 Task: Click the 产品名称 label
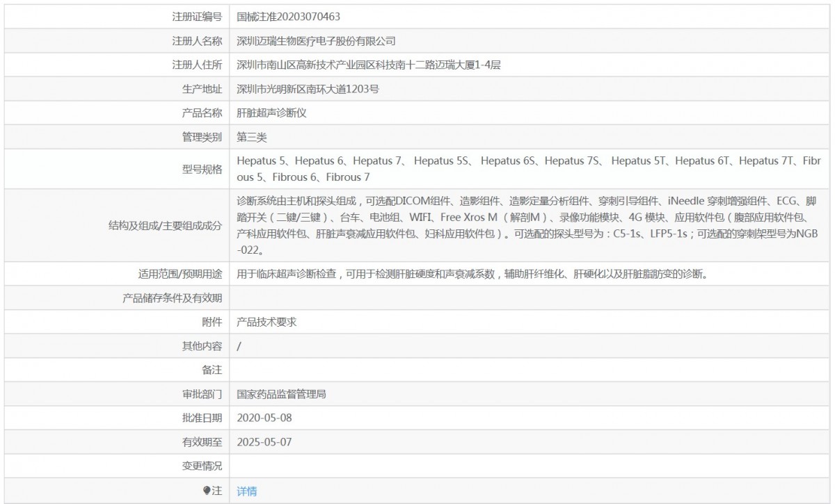(x=202, y=113)
